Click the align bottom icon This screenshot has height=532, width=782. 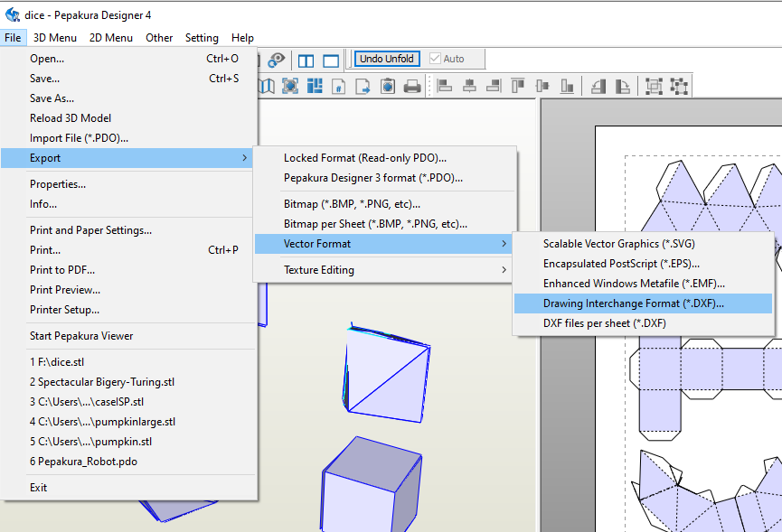point(567,86)
